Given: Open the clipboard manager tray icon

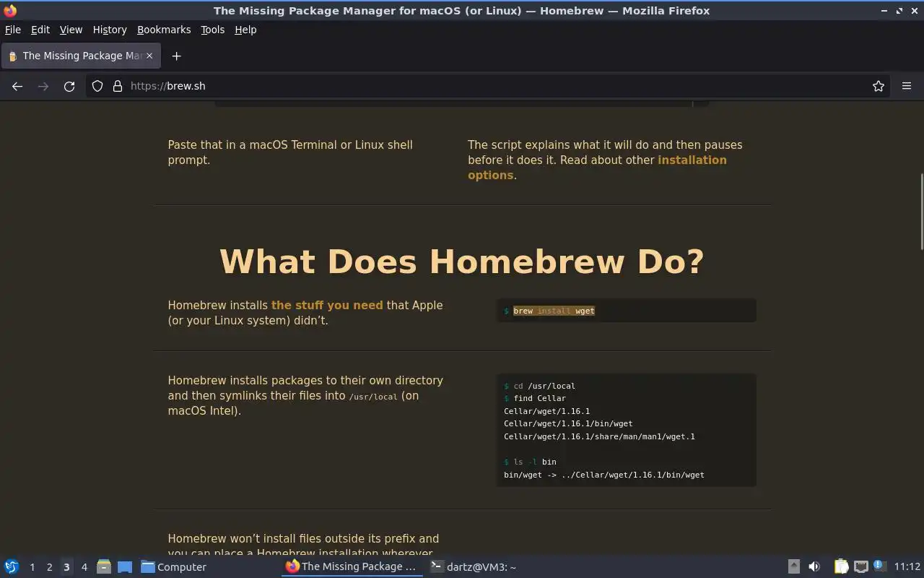Looking at the screenshot, I should click(x=841, y=567).
